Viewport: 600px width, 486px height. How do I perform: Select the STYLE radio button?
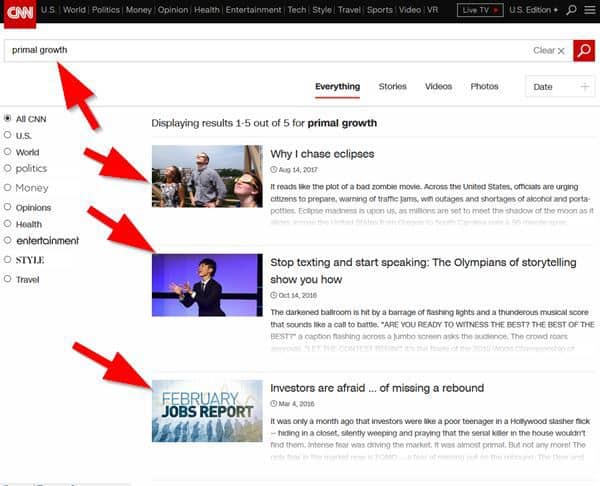(x=7, y=259)
